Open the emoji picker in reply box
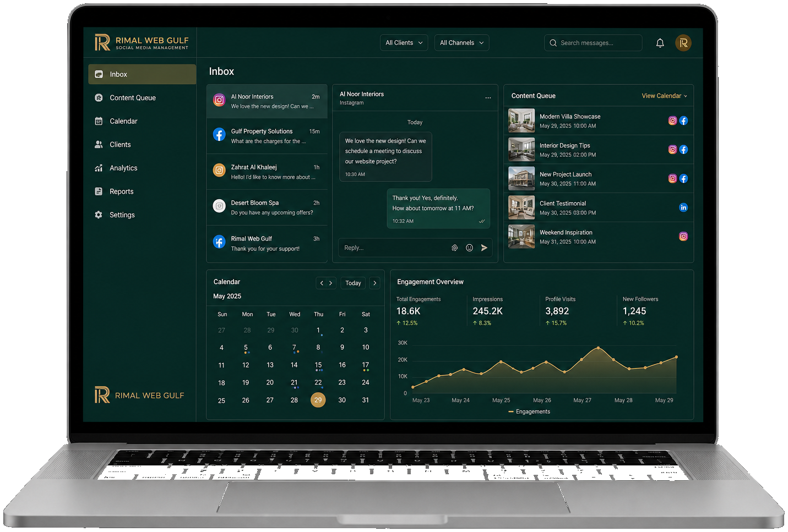 click(x=469, y=248)
